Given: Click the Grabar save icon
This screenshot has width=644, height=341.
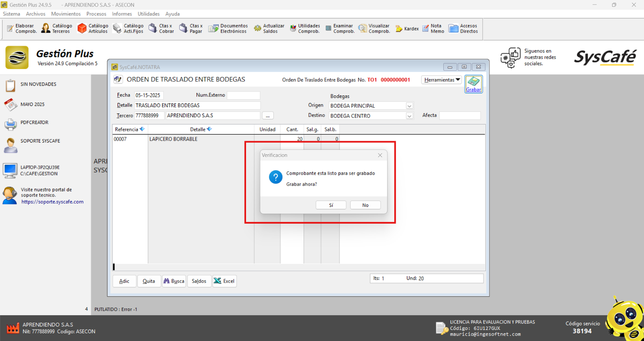Looking at the screenshot, I should [x=473, y=84].
